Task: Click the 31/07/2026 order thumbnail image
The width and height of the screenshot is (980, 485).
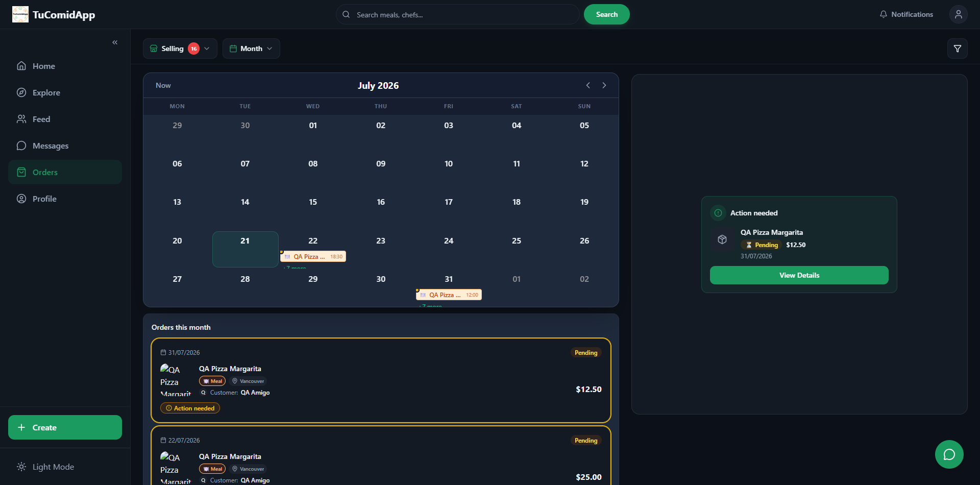Action: pos(176,380)
